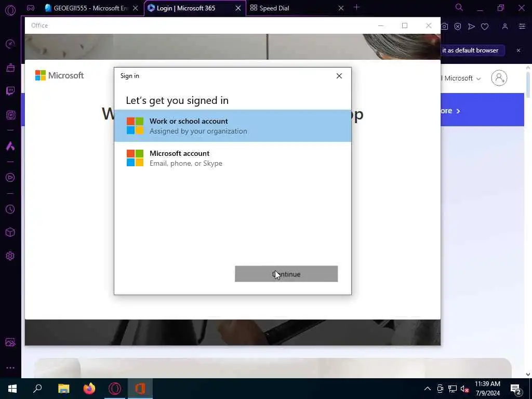Click the 'ore >' link in blue banner
The image size is (532, 399).
click(x=450, y=111)
